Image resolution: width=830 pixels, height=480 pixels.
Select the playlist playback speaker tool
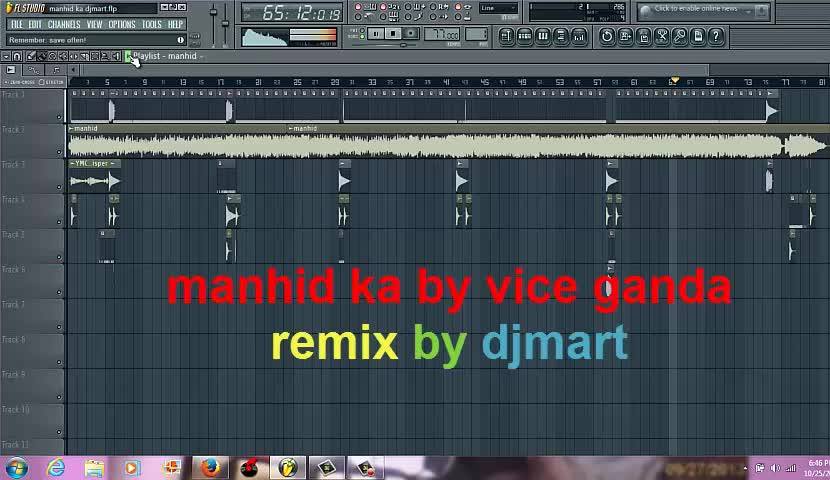[116, 56]
